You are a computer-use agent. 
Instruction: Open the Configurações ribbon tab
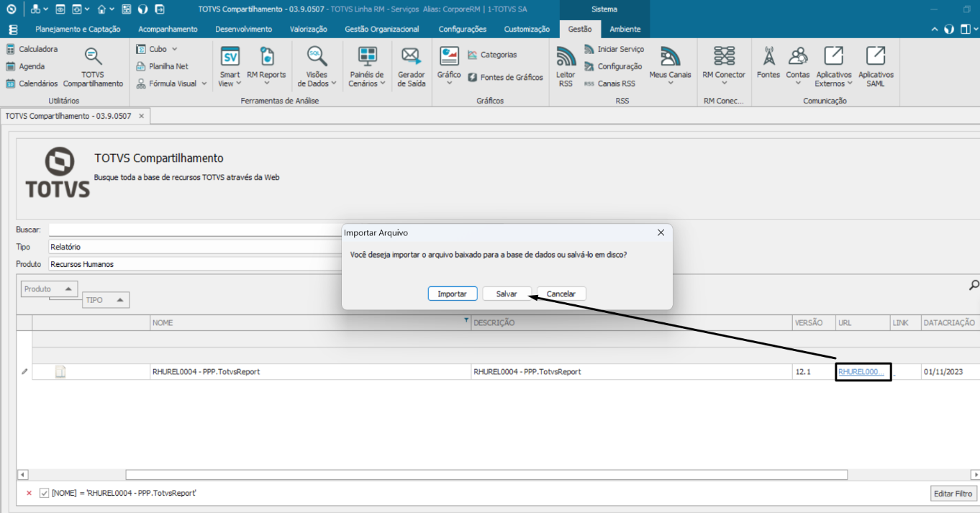point(463,29)
